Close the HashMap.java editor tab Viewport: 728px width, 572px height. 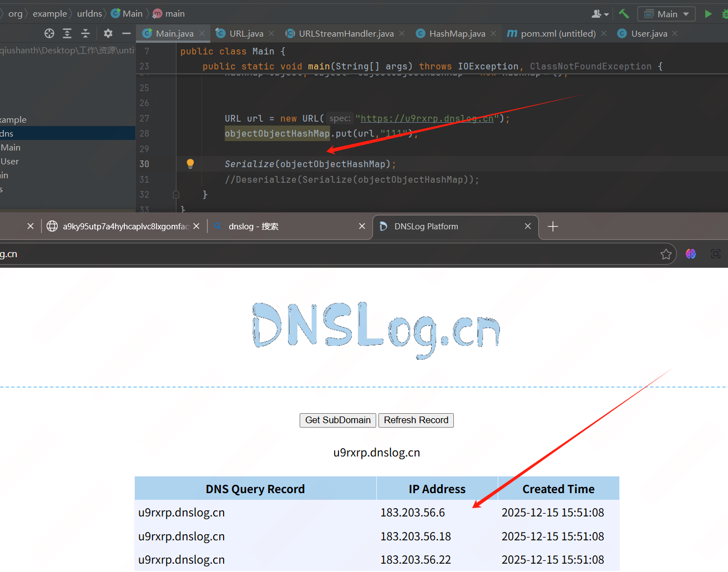pos(493,33)
